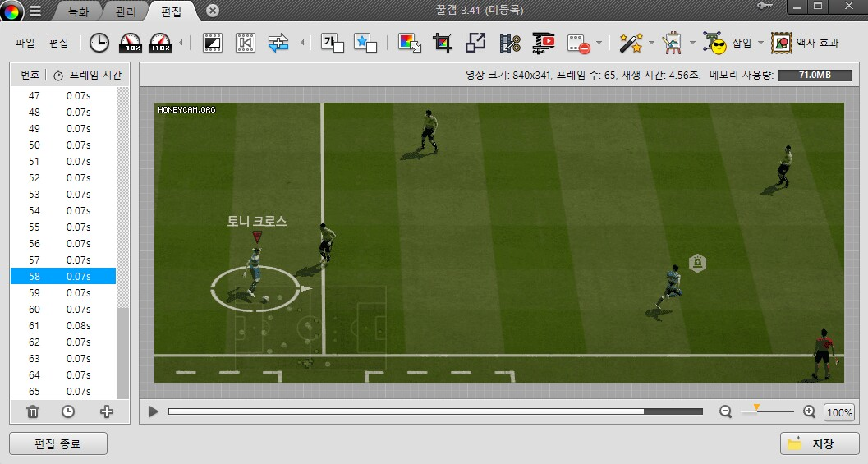
Task: Select frame 62 in the frame list
Action: click(62, 342)
